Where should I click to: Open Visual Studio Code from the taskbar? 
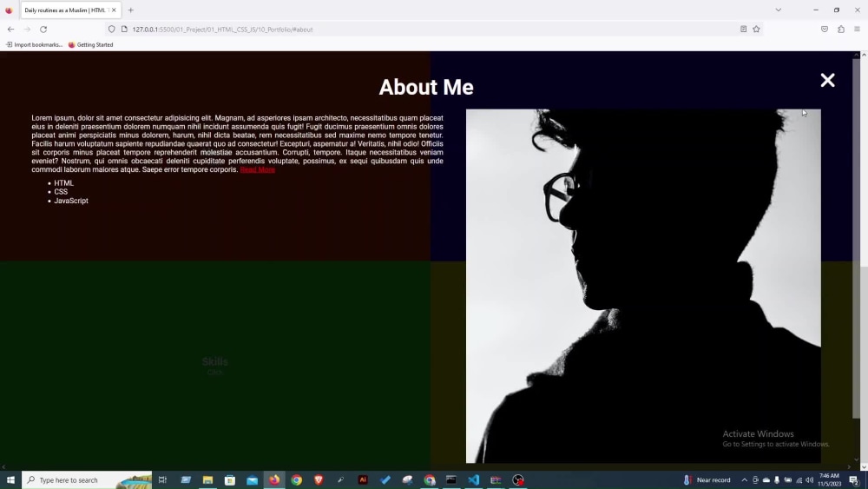tap(474, 479)
